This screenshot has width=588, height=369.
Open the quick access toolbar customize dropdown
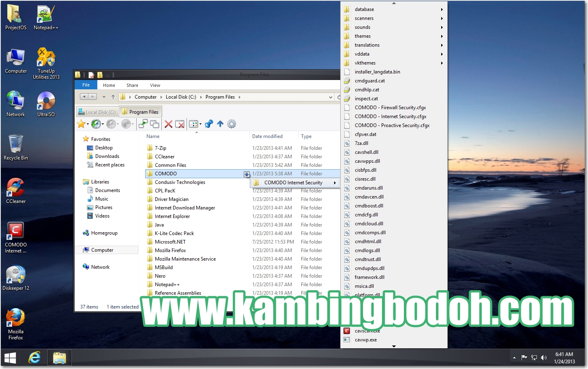tap(107, 75)
